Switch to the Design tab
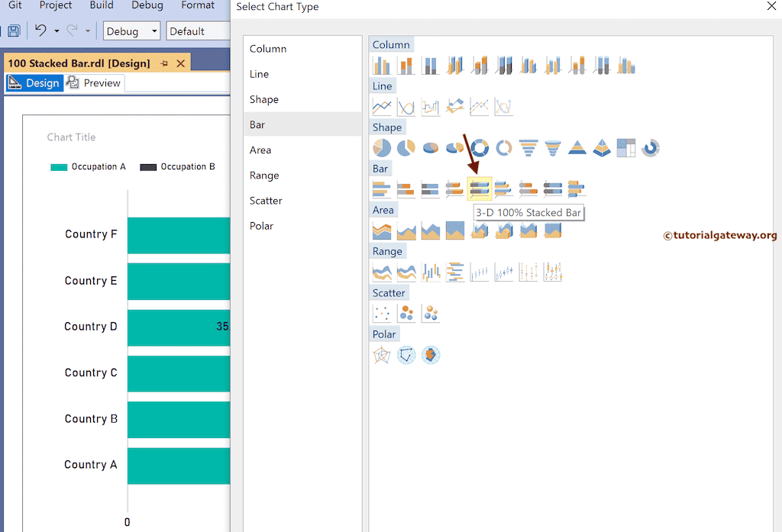Image resolution: width=782 pixels, height=532 pixels. click(x=34, y=82)
